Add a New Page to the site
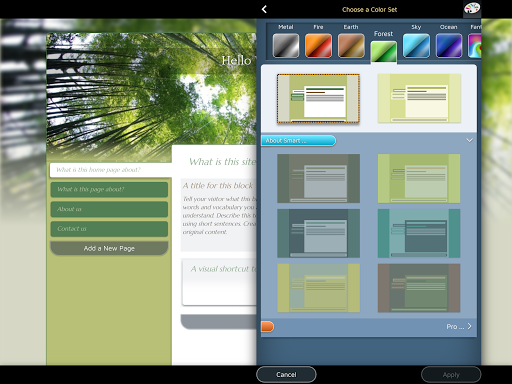 coord(109,248)
